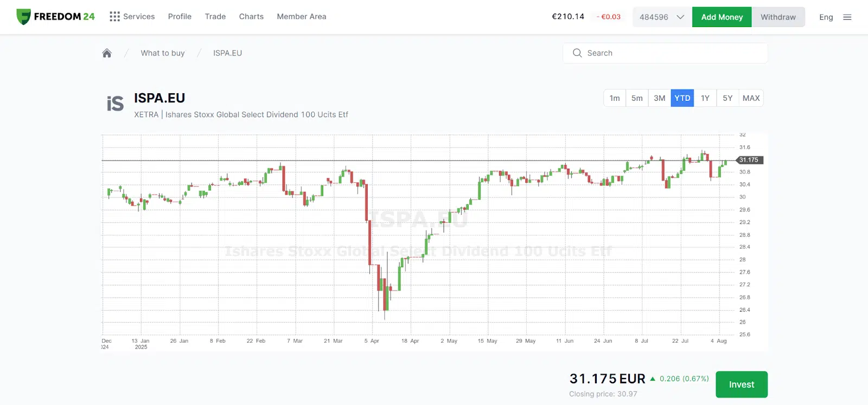Open the Profile menu
The width and height of the screenshot is (868, 405).
180,17
